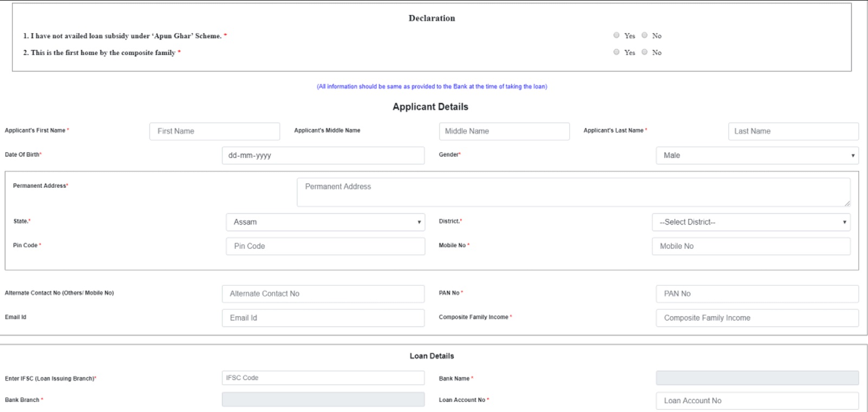Screen dimensions: 868x412
Task: Grab the Permanent Address resize handle
Action: coord(847,204)
